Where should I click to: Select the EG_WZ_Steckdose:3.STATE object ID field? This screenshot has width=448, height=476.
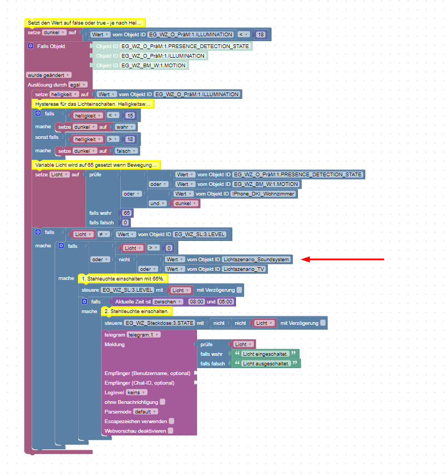(x=159, y=323)
